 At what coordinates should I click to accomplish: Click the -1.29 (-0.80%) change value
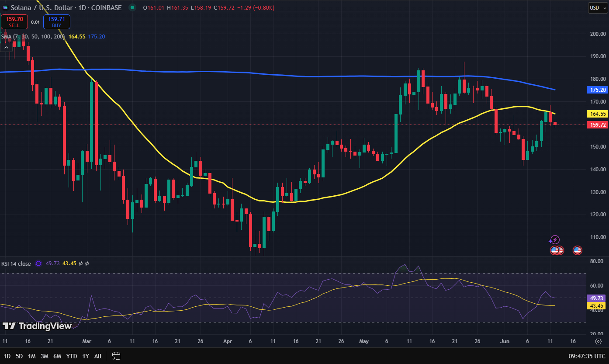point(256,7)
